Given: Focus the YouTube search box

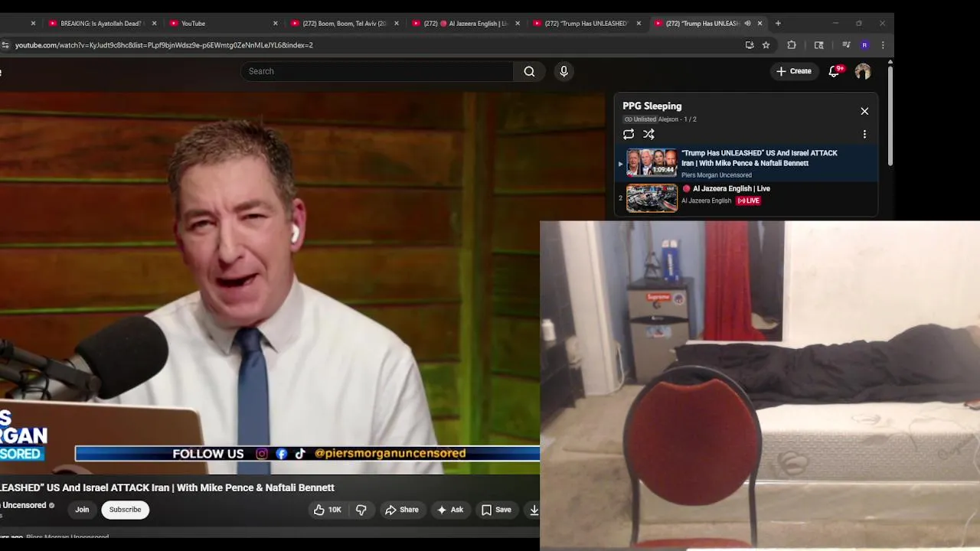Looking at the screenshot, I should point(377,71).
